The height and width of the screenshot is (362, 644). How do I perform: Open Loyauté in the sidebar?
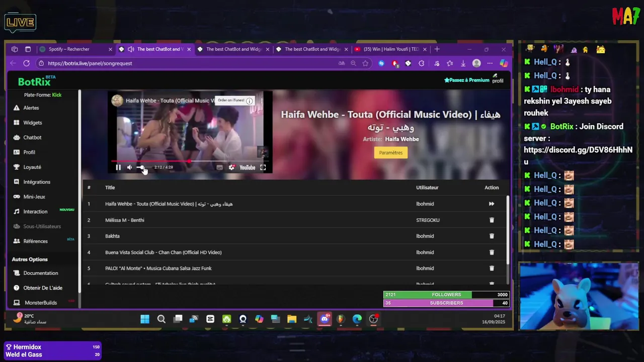[x=32, y=167]
